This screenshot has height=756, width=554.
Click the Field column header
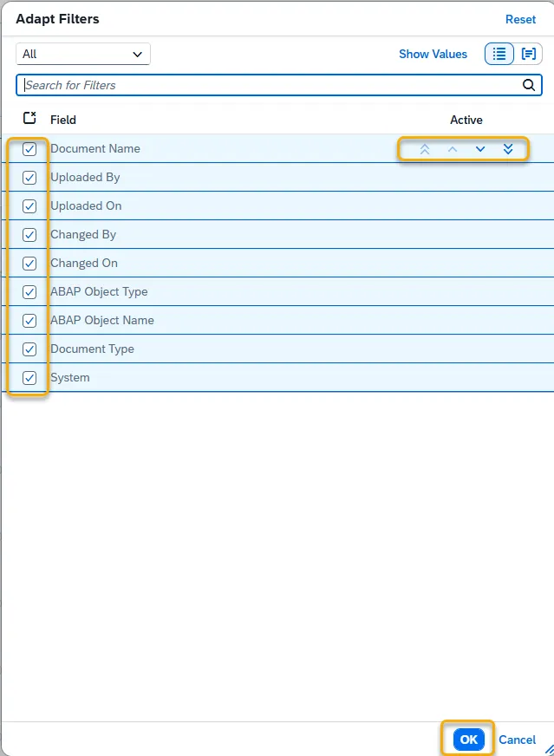(x=63, y=120)
